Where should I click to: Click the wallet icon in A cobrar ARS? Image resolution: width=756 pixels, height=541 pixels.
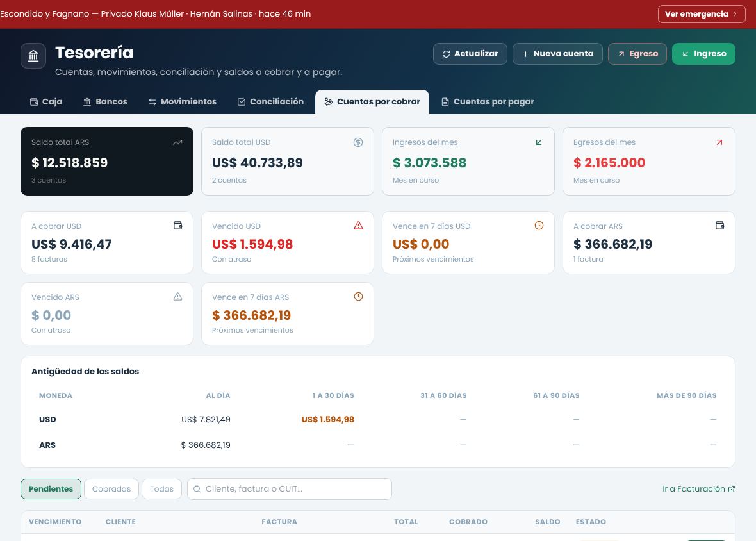(720, 225)
